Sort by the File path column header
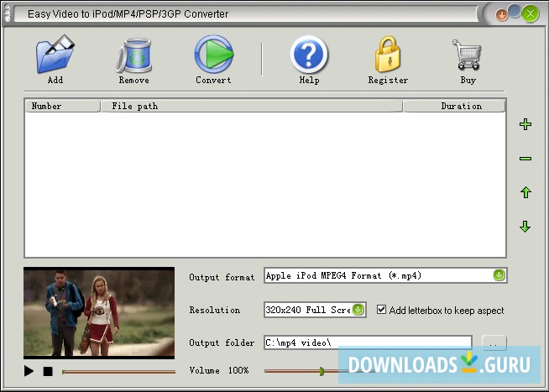The height and width of the screenshot is (392, 549). click(x=251, y=106)
